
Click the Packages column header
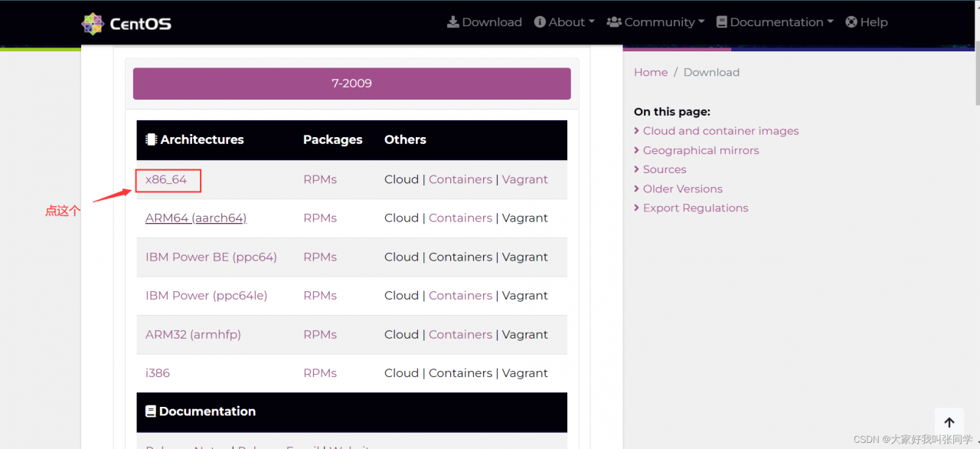(x=333, y=139)
